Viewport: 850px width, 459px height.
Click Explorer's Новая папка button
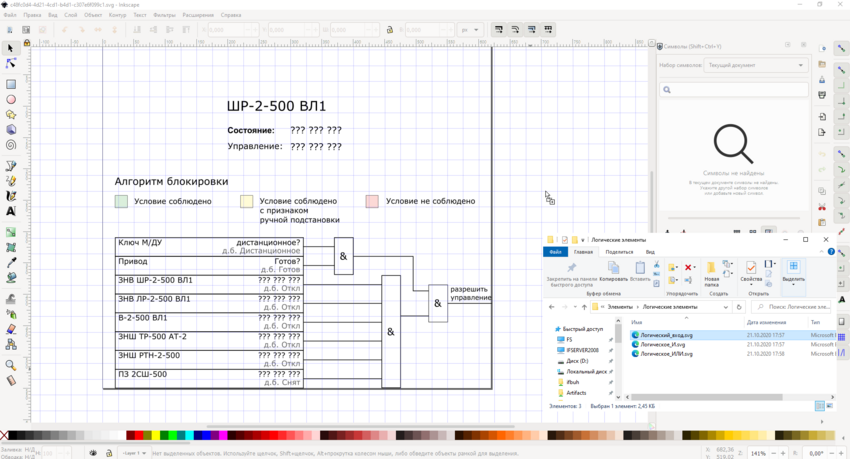tap(712, 274)
